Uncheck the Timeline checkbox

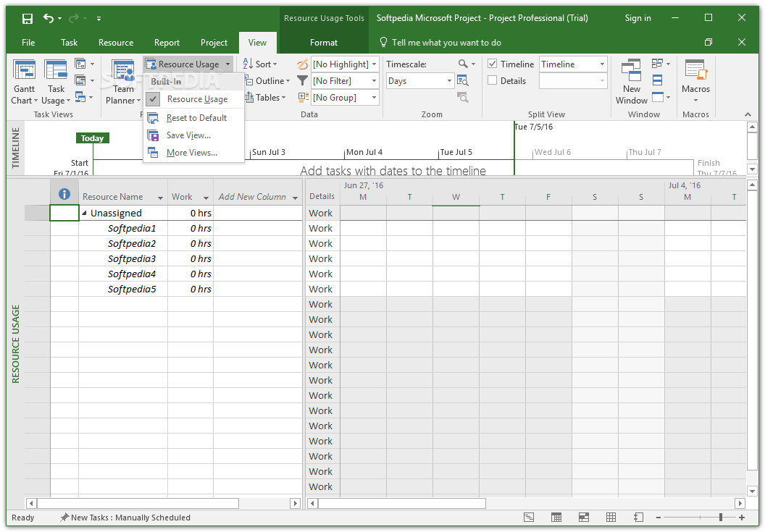tap(493, 64)
